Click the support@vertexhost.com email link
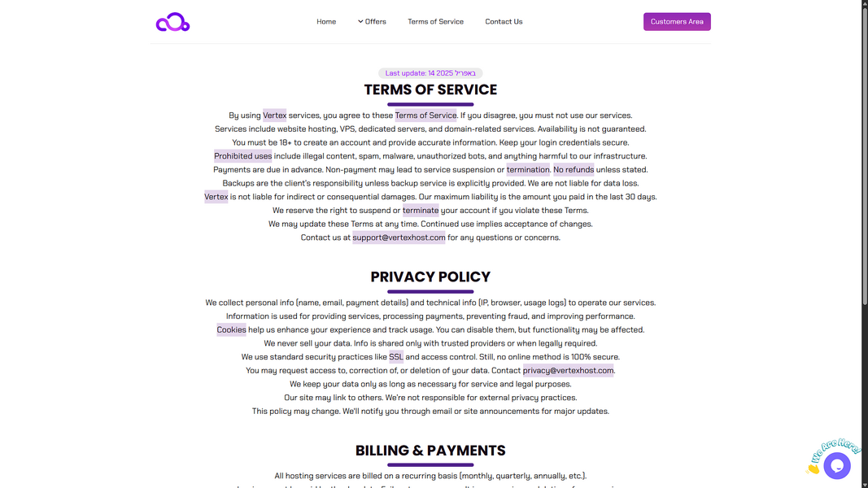The width and height of the screenshot is (868, 488). 399,237
